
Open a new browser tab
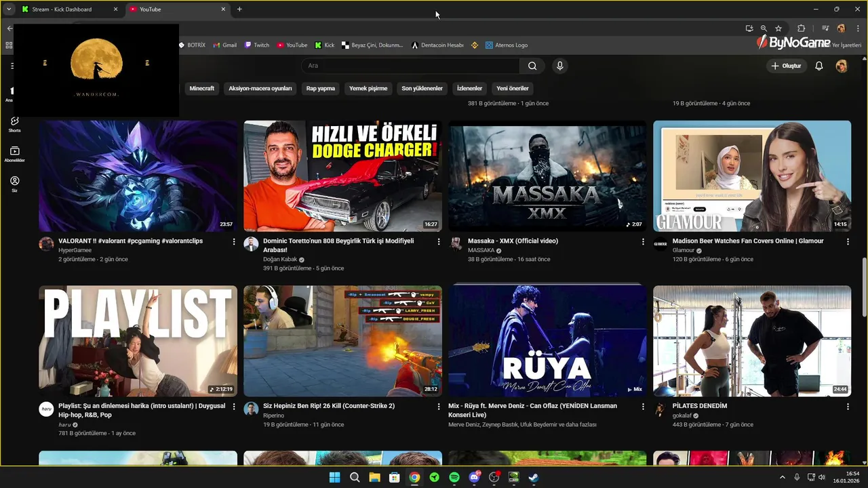239,9
